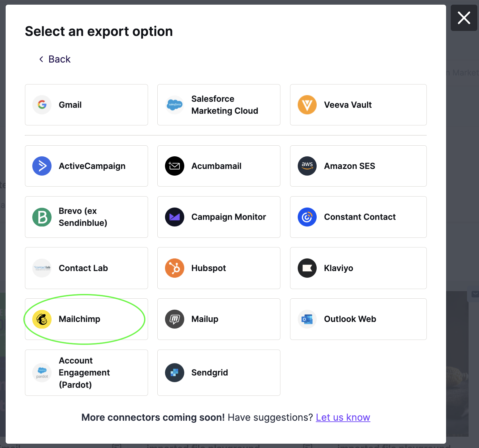Click the Campaign Monitor envelope logo icon

tap(175, 217)
